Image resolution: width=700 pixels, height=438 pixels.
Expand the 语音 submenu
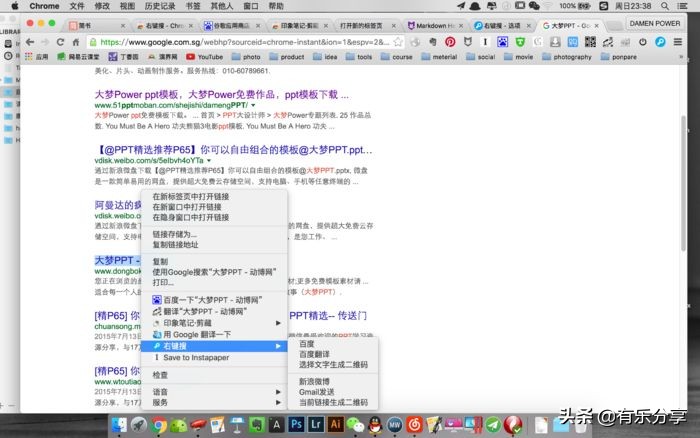(x=214, y=392)
